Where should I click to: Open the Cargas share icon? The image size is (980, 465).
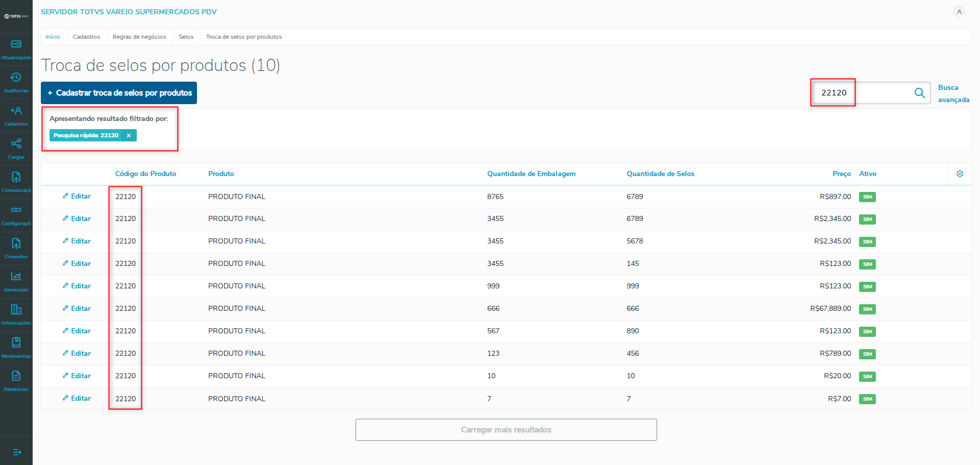[16, 144]
